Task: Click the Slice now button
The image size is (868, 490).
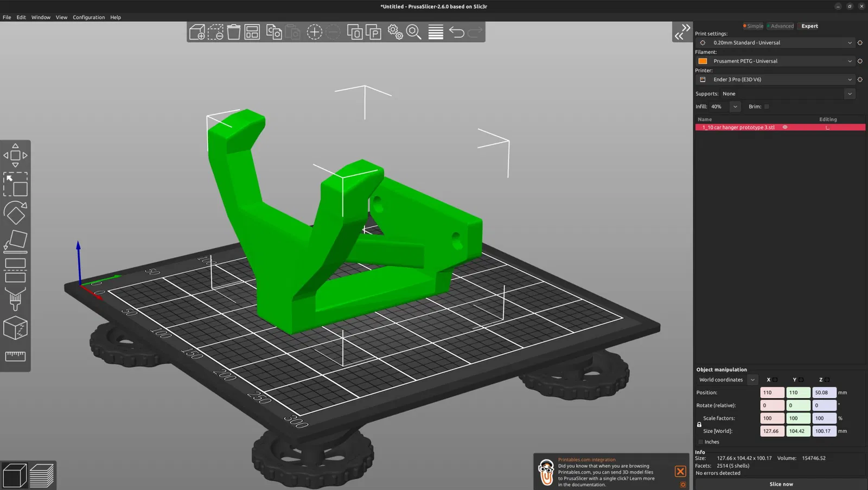Action: click(x=781, y=484)
